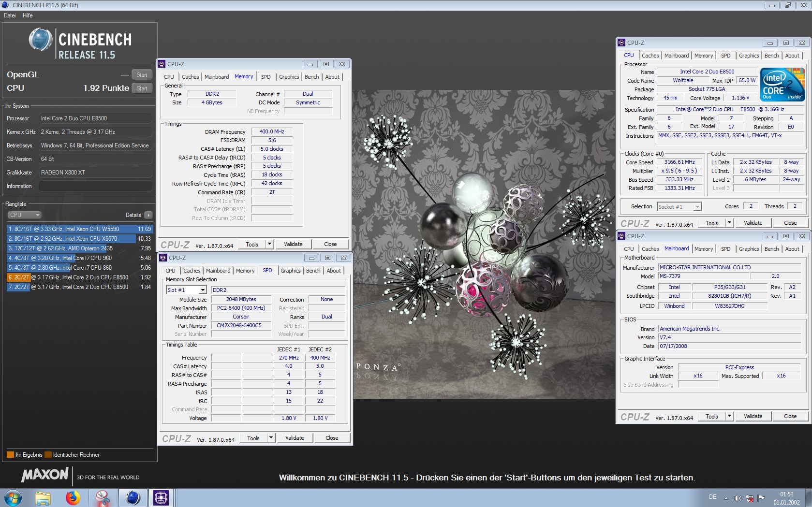Select Mainboard tab in Memory window
Viewport: 812px width, 507px height.
[217, 77]
